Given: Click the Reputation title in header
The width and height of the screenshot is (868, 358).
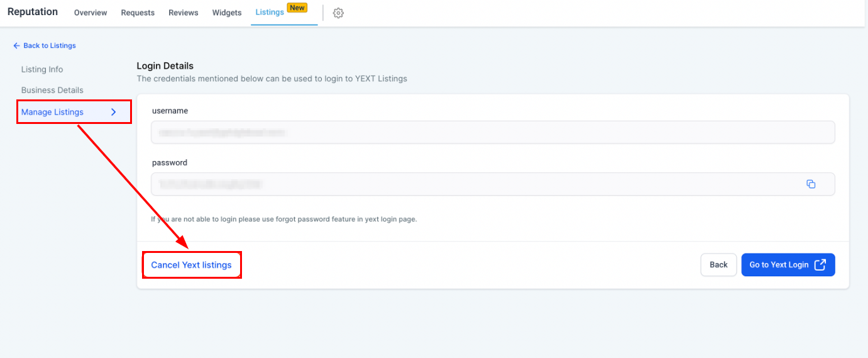Looking at the screenshot, I should (x=33, y=12).
